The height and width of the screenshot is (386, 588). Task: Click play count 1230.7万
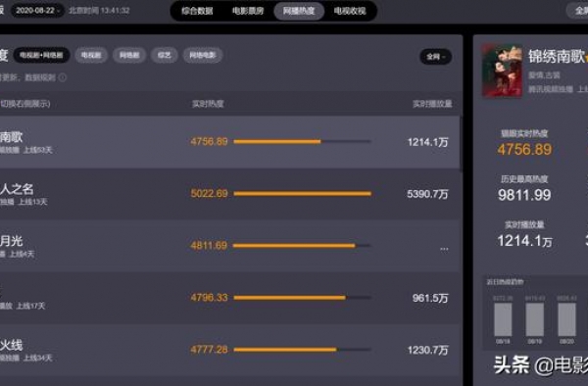coord(428,350)
